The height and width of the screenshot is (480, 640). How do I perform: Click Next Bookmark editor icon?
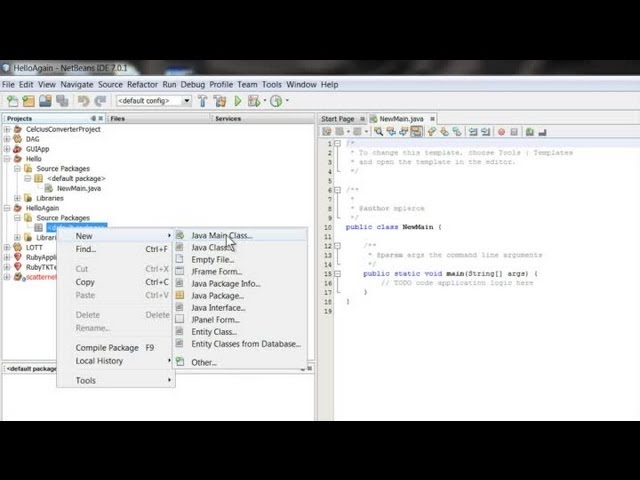[444, 132]
